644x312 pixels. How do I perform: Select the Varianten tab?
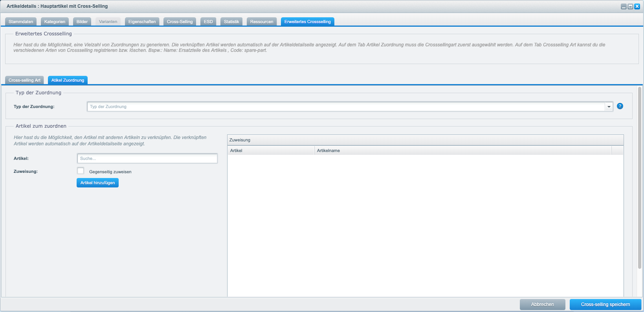(x=108, y=22)
